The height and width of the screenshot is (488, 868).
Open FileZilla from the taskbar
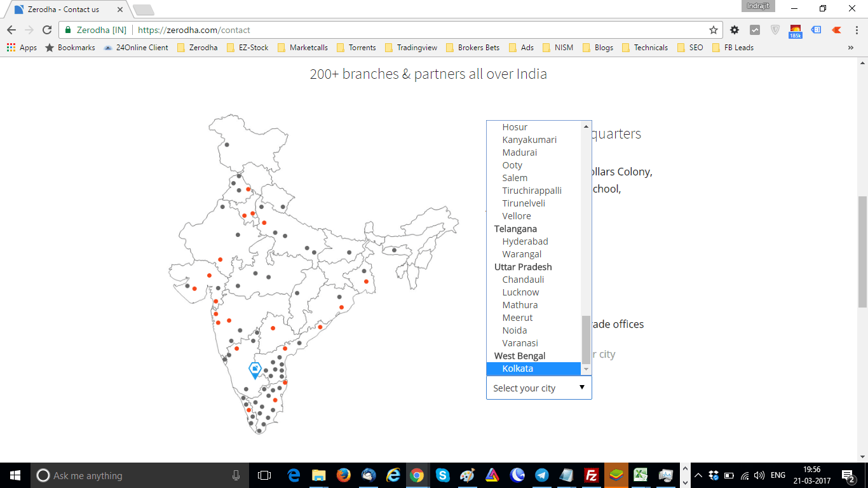(x=592, y=475)
